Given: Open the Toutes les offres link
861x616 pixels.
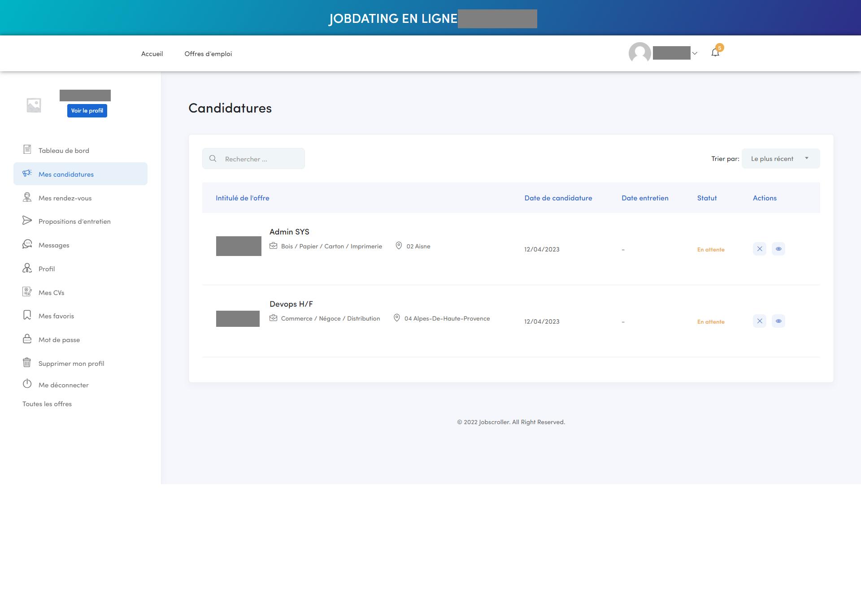Looking at the screenshot, I should click(x=47, y=404).
